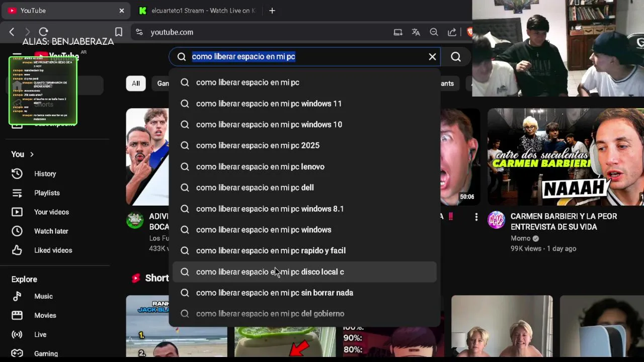Click title "CARMEN BARBIERI Y LA PEOR ENTREVISTA"
The width and height of the screenshot is (644, 362).
coord(563,222)
